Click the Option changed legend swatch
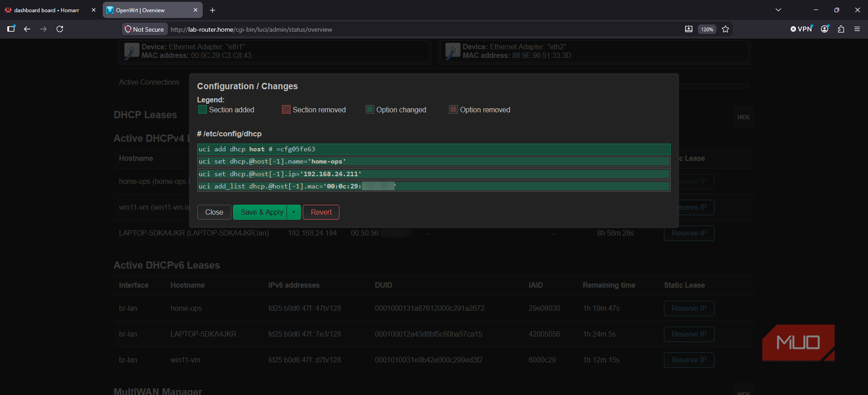The height and width of the screenshot is (395, 868). [370, 110]
